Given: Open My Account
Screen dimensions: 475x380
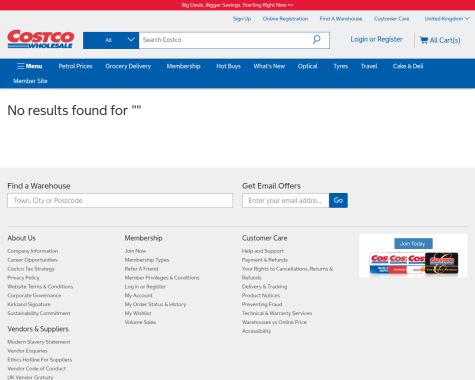Looking at the screenshot, I should (x=139, y=295).
